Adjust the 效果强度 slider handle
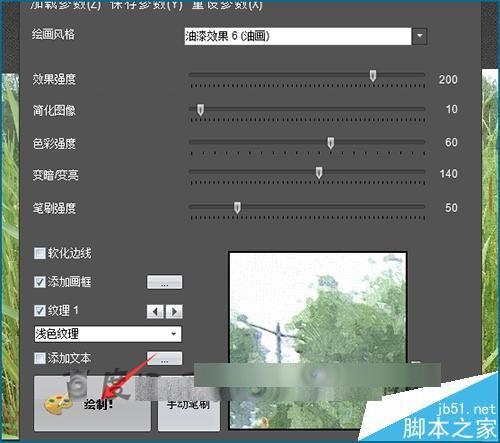500x443 pixels. 373,76
